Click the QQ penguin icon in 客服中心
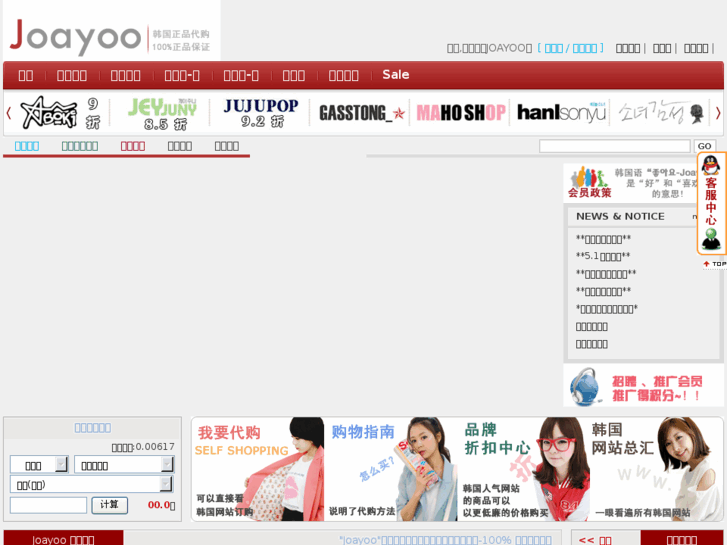 (710, 165)
